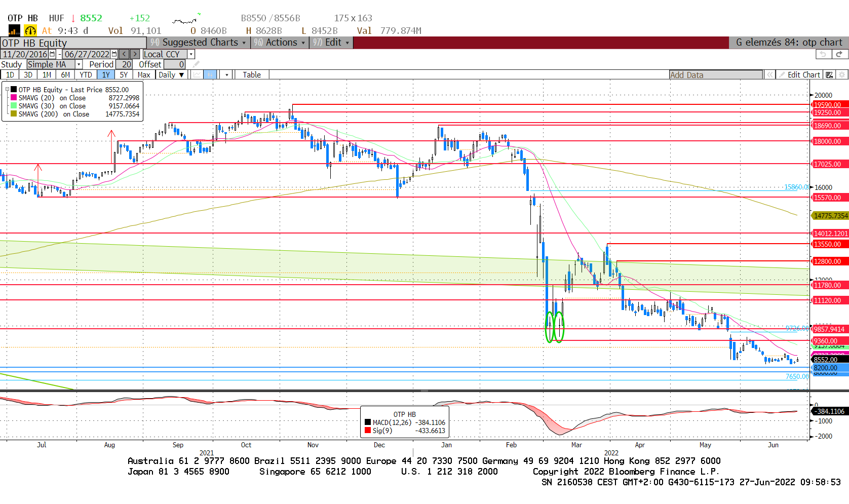Click the magenta SMAVG (20) legend swatch

coord(14,97)
